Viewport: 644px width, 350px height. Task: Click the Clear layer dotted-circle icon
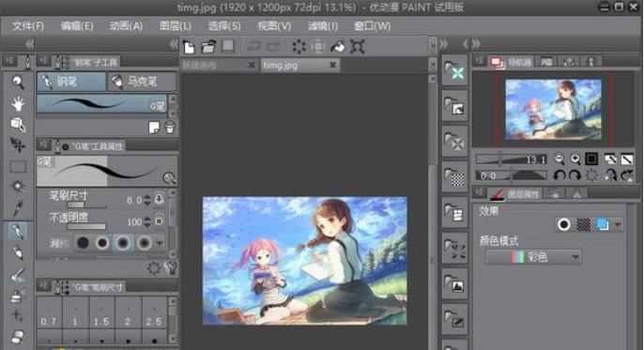299,46
